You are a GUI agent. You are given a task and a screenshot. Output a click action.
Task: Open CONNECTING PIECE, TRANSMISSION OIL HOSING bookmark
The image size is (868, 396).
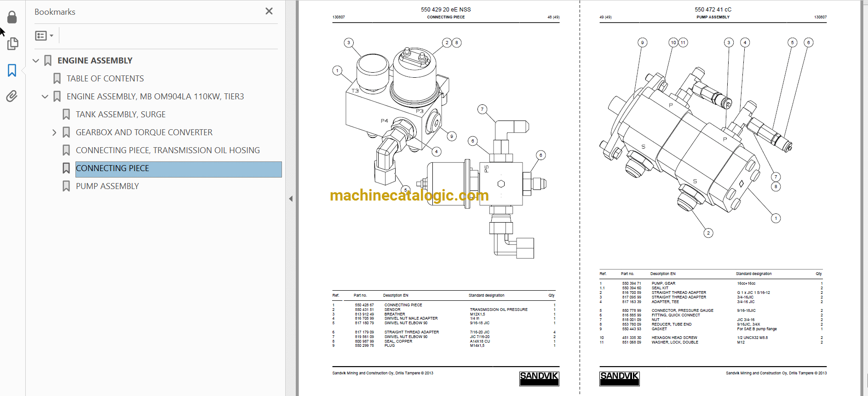(168, 150)
